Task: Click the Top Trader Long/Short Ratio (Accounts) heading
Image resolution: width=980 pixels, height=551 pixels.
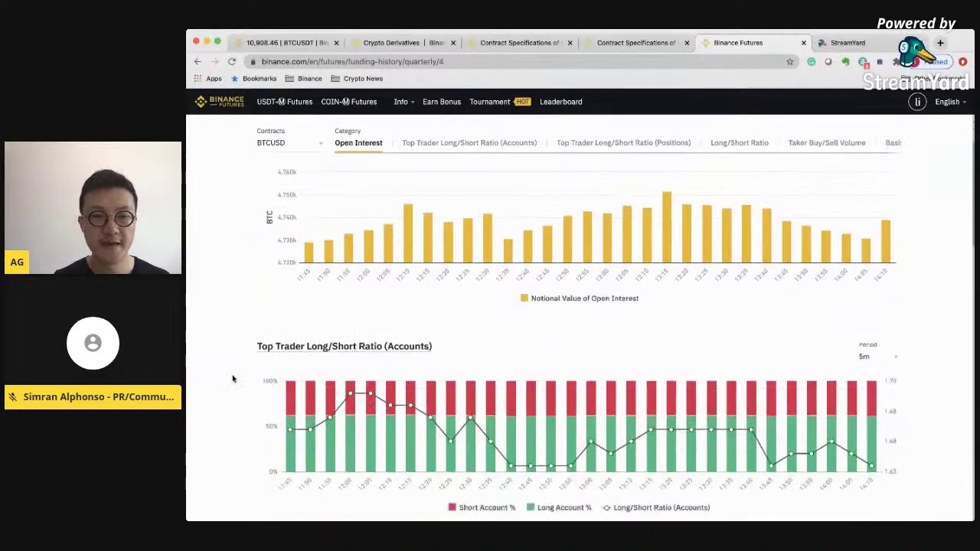Action: (345, 346)
